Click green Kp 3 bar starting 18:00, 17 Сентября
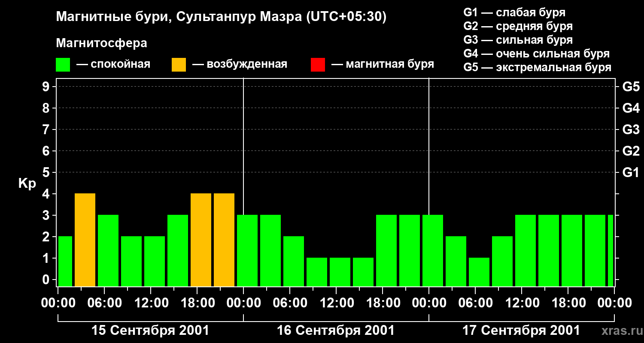This screenshot has height=343, width=644. [x=572, y=251]
